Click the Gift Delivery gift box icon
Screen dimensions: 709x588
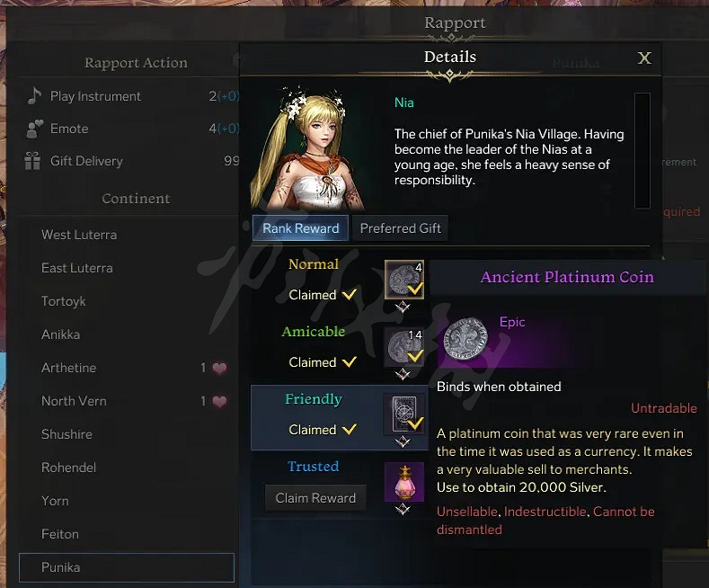32,161
